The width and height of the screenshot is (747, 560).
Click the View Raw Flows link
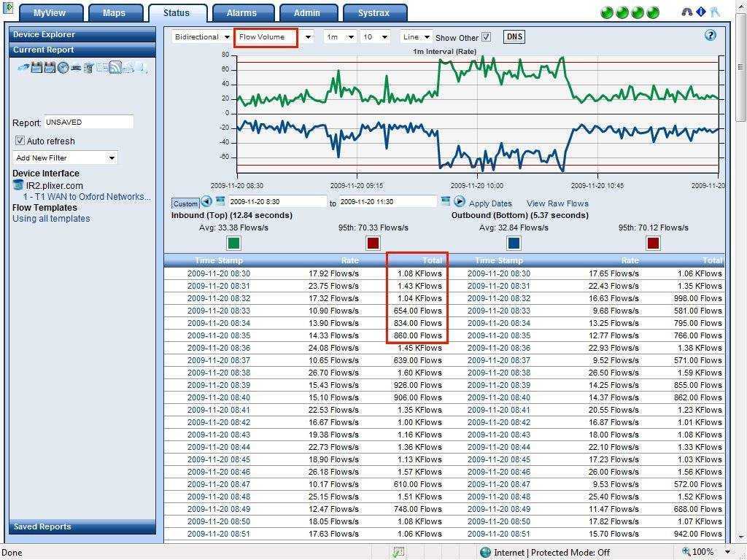(x=557, y=203)
